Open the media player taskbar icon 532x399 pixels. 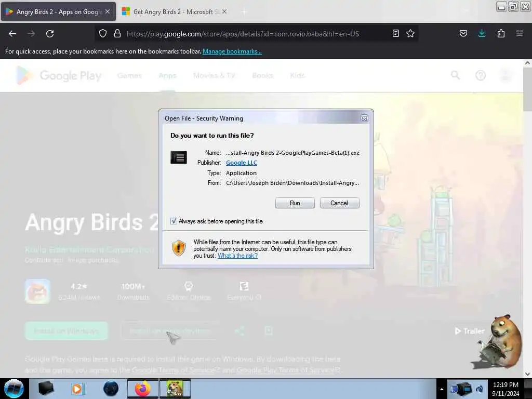77,389
